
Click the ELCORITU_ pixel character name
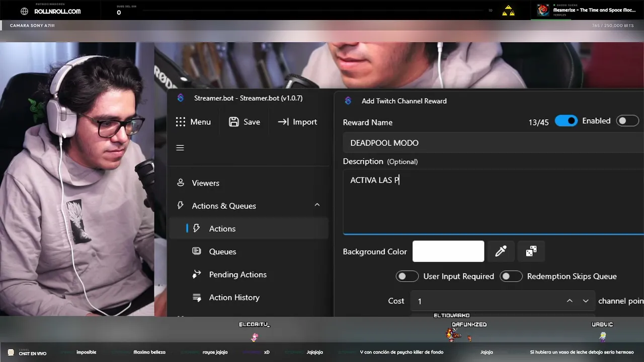click(255, 325)
